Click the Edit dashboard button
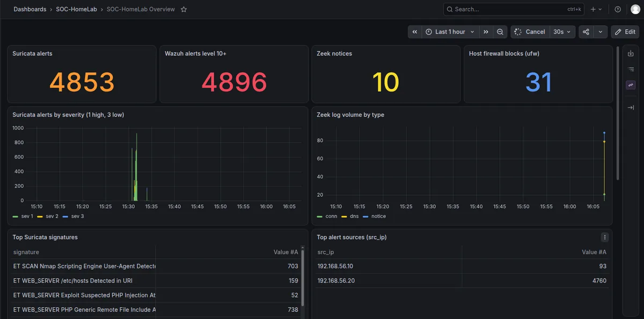644x319 pixels. 625,32
